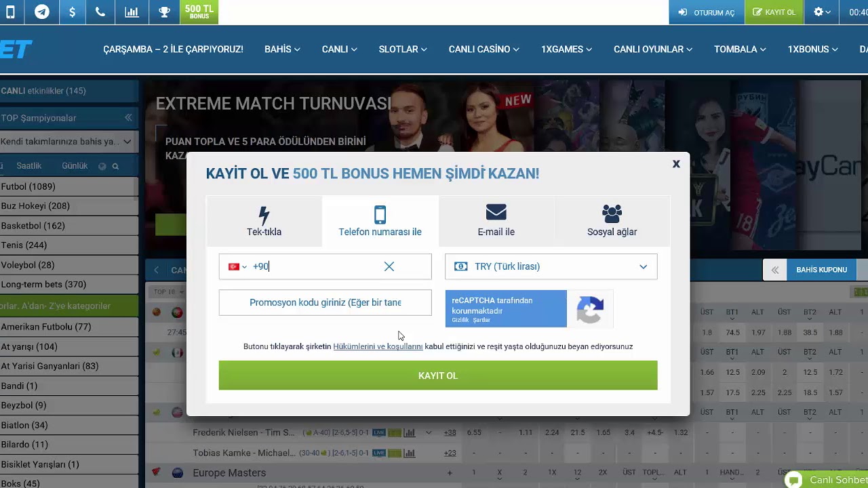
Task: Click the Promosyon kodu input field
Action: click(x=325, y=303)
